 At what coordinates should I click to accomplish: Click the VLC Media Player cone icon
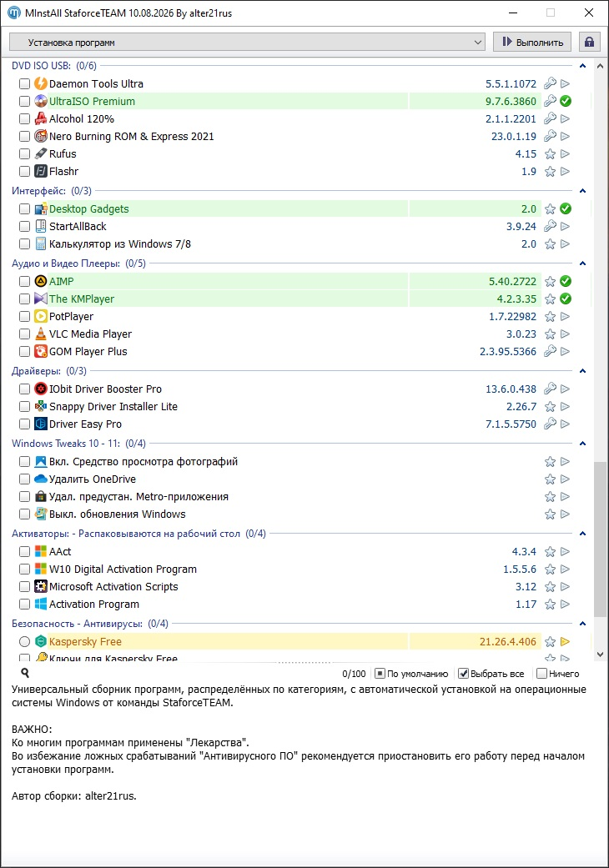(x=40, y=334)
